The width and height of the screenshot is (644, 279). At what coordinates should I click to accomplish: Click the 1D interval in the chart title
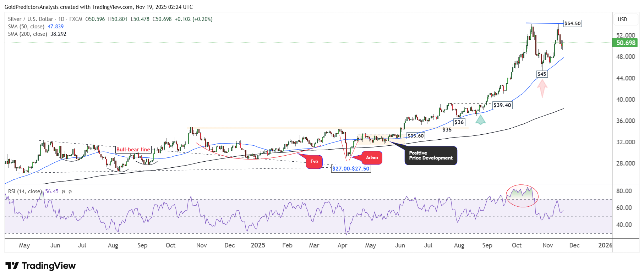[x=61, y=19]
